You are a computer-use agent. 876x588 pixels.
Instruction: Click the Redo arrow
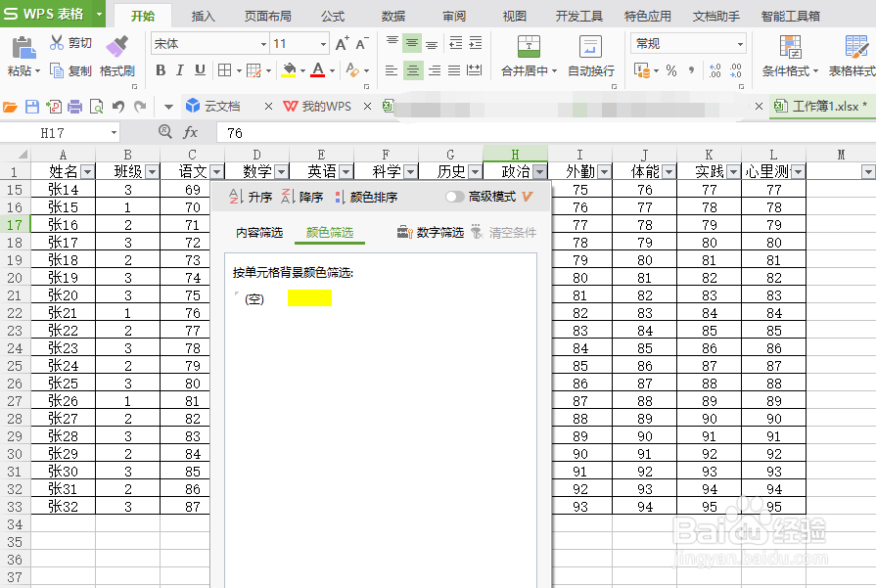click(140, 106)
